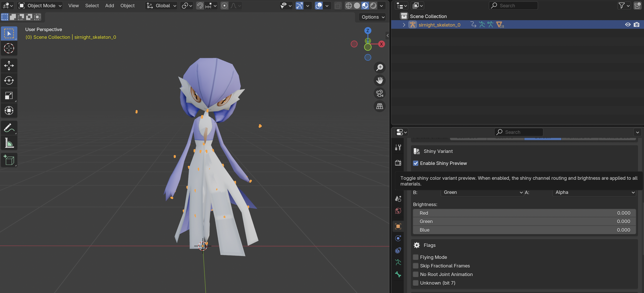Open the Armature Data properties tab

398,262
